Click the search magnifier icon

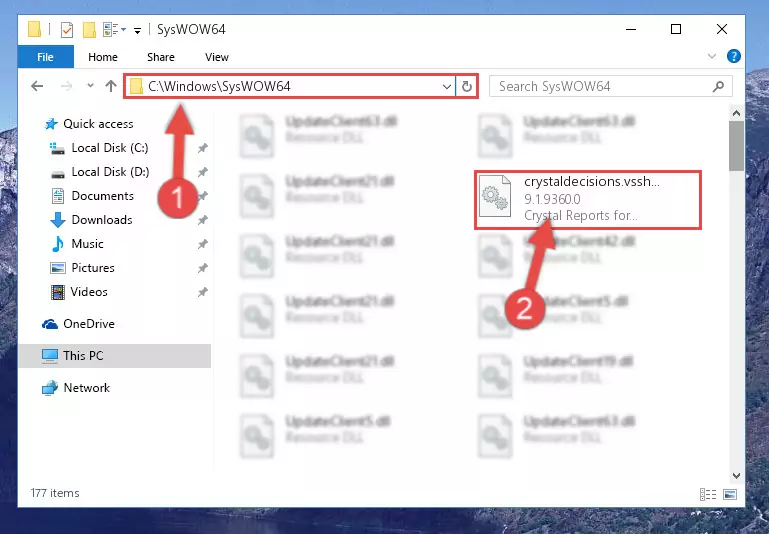(x=718, y=87)
